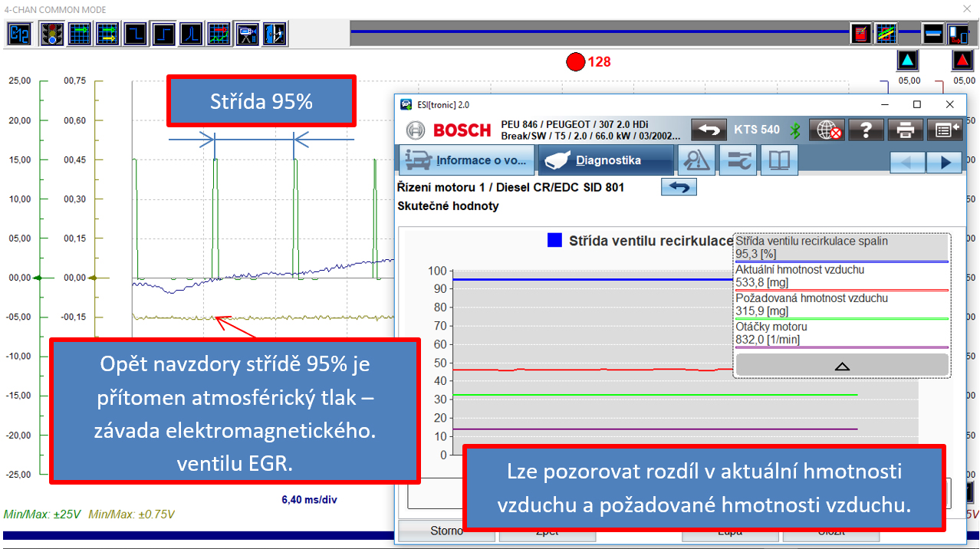Click the Min/Max: ±0.75V label
This screenshot has width=980, height=549.
pos(132,514)
